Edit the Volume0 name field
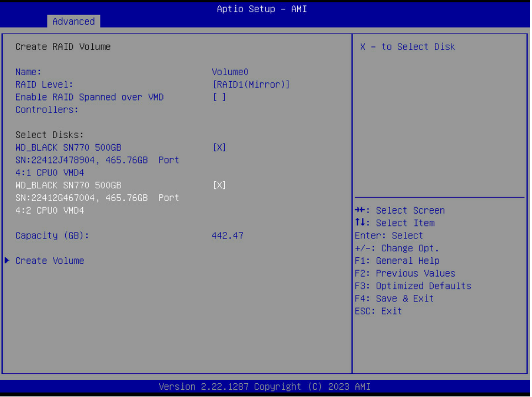Screen dimensions: 532x397 point(230,72)
